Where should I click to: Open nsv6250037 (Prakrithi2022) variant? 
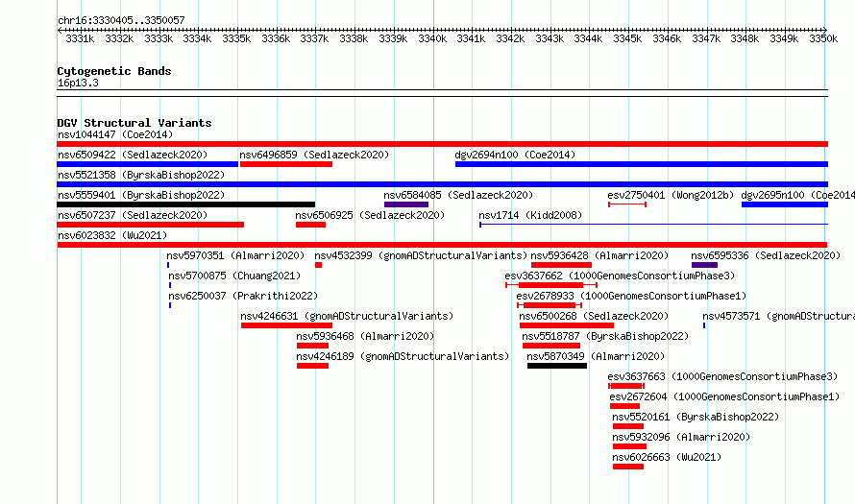click(243, 296)
